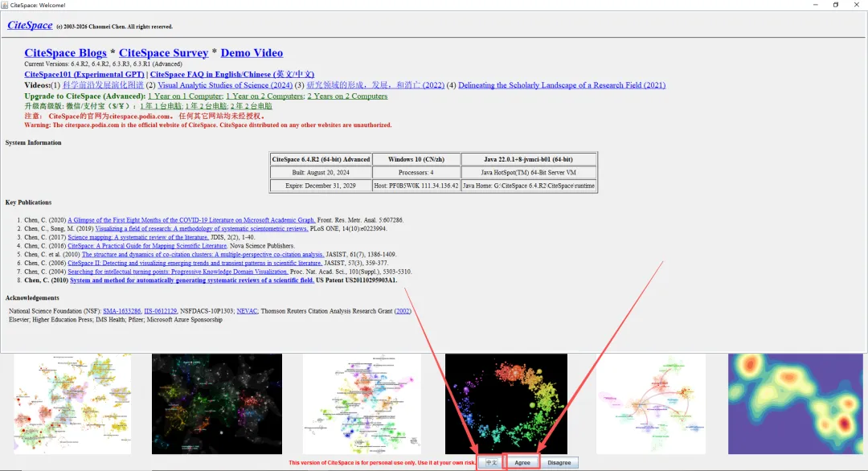Open CiteSpace II emerging trends publication
Viewport: 868px width, 471px height.
point(194,263)
